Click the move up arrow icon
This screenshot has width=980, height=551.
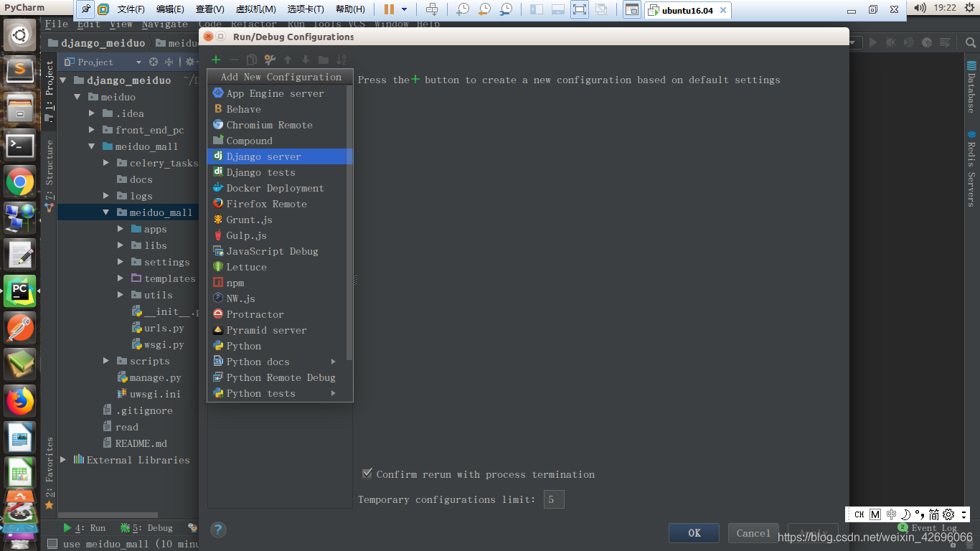(288, 60)
